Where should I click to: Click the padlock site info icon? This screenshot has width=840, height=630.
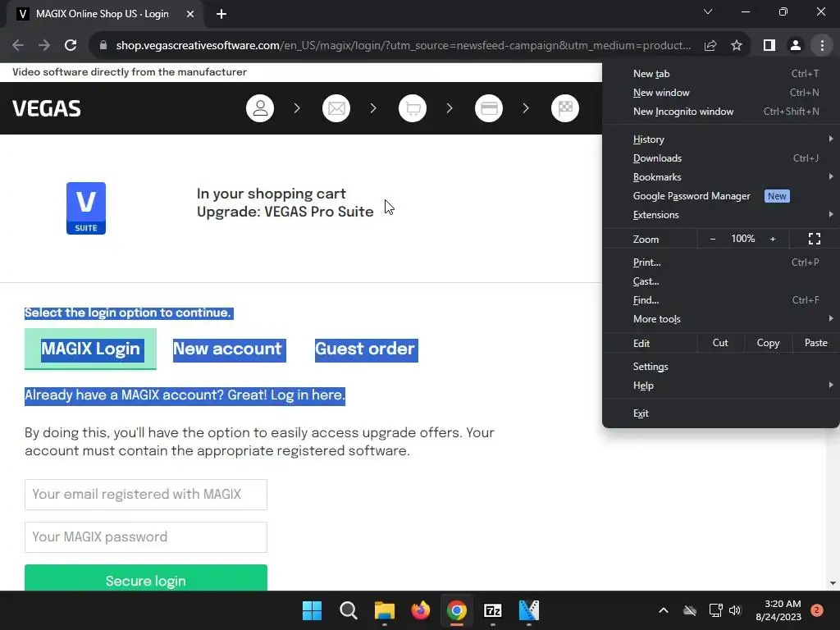click(103, 46)
